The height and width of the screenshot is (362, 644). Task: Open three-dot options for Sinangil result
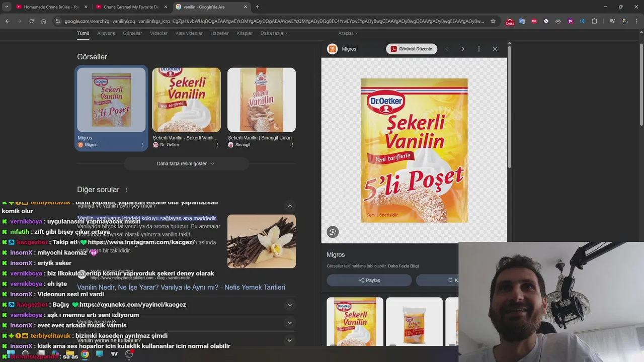tap(292, 145)
